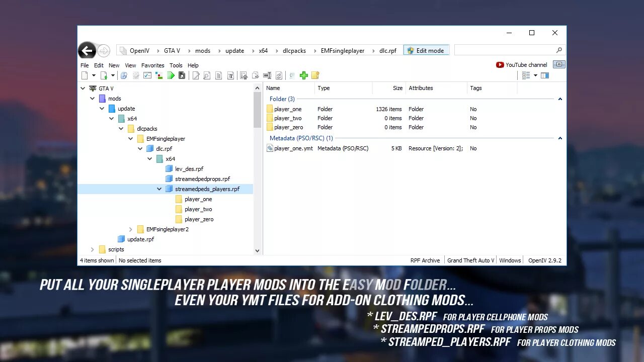Open the view layout dropdown arrow
The height and width of the screenshot is (362, 644).
point(535,75)
